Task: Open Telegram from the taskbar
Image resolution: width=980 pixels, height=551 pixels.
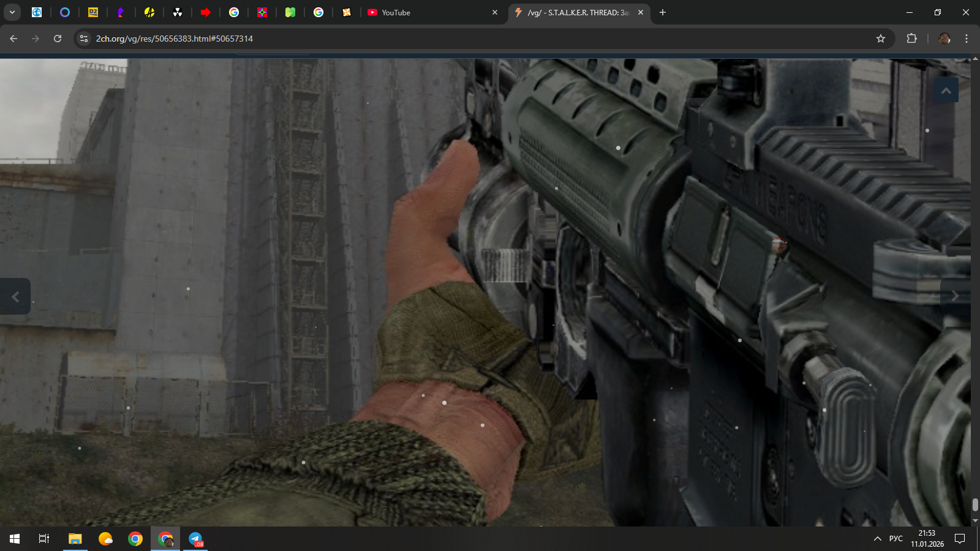Action: point(195,539)
